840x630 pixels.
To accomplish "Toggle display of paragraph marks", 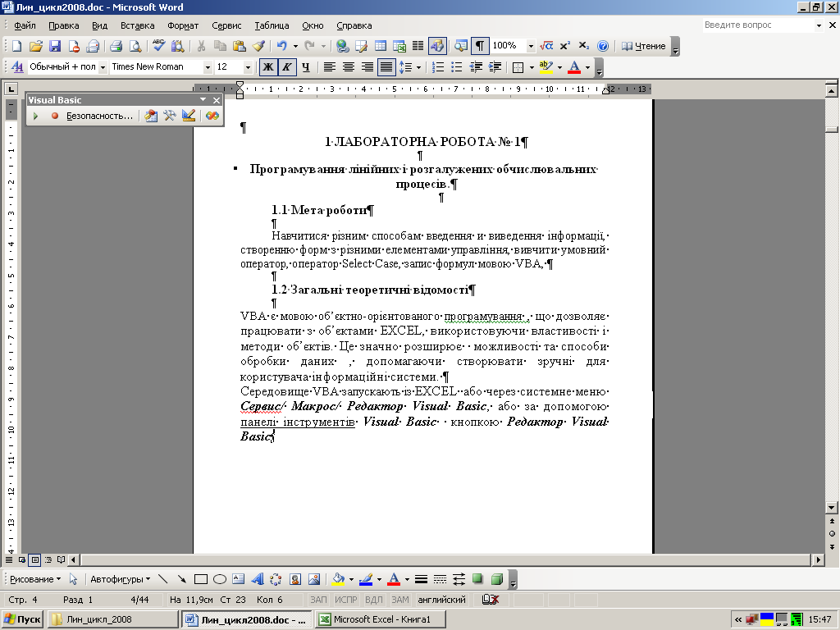I will pos(479,47).
